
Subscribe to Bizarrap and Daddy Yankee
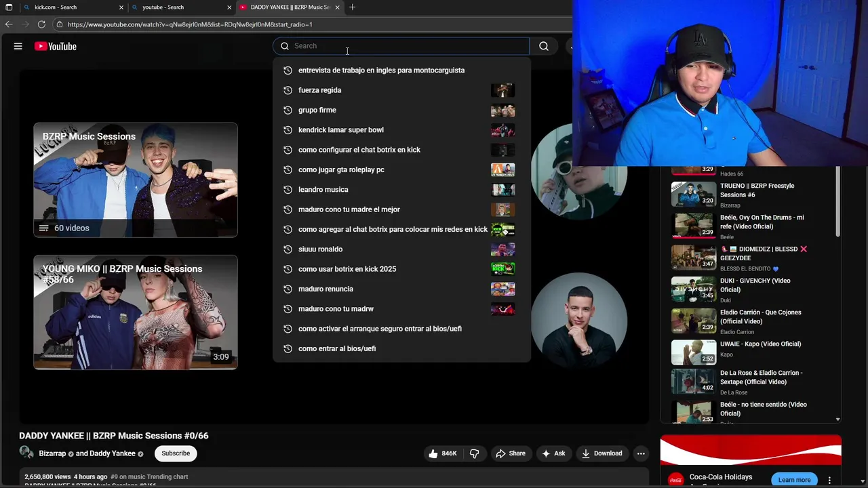pyautogui.click(x=176, y=453)
